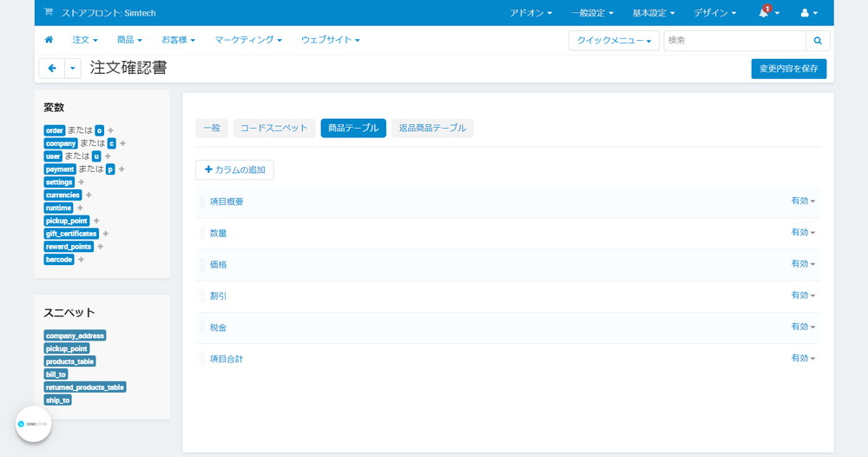Open the 項目概要 column link

[227, 202]
